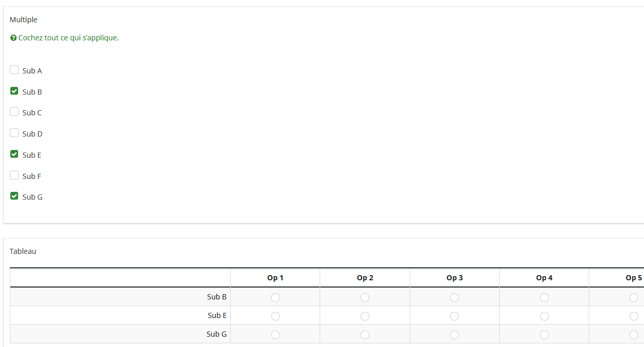Pick Op 1 for Sub E row
Viewport: 644px width, 347px height.
(x=275, y=316)
